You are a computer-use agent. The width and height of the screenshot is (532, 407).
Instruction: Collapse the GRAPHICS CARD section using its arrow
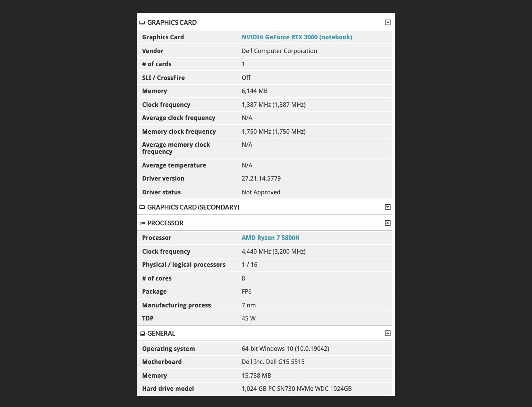387,22
